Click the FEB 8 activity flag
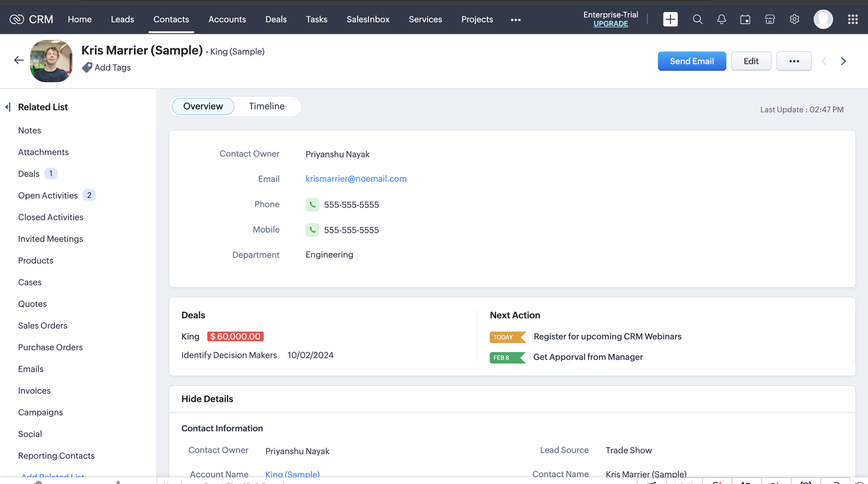This screenshot has height=484, width=868. coord(507,358)
